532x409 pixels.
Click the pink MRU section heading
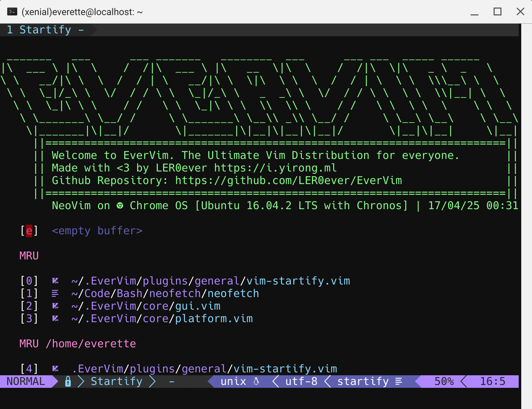coord(29,256)
